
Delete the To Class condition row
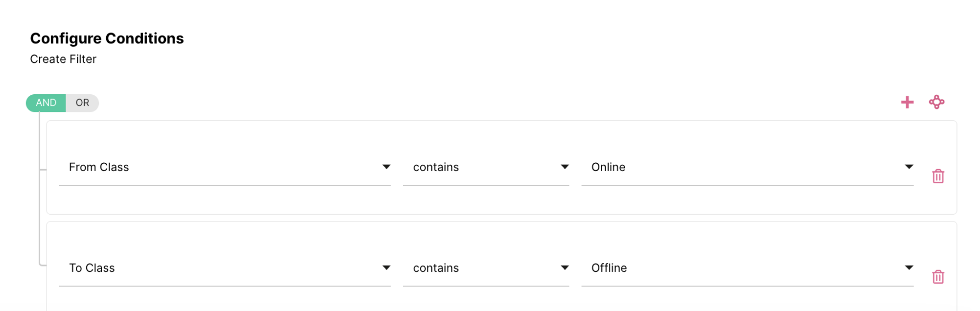coord(938,277)
